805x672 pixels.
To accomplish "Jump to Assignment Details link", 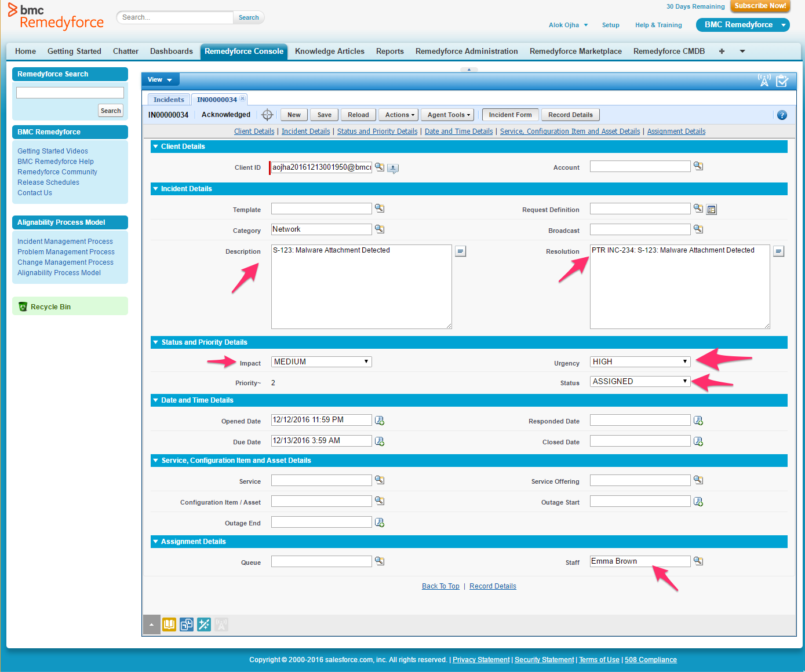I will click(x=676, y=132).
